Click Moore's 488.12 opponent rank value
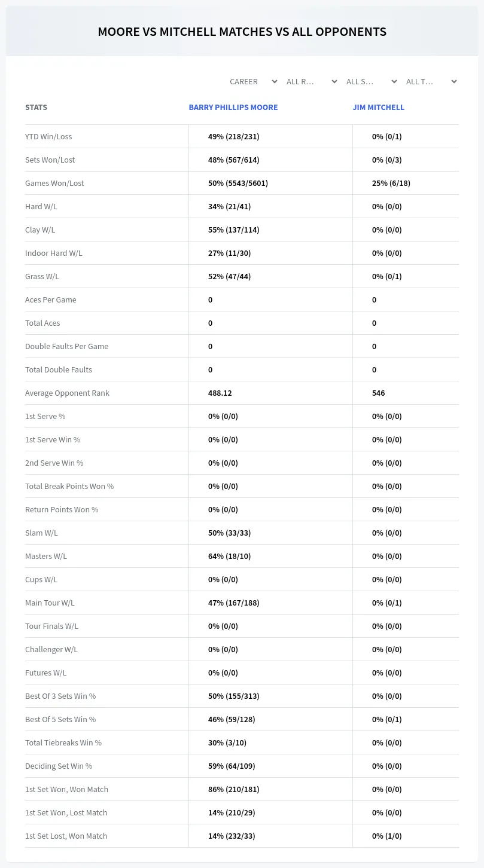 point(220,393)
